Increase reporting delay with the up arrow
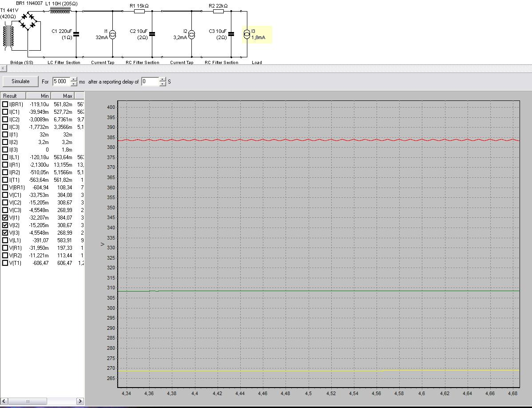This screenshot has width=532, height=408. (x=163, y=80)
